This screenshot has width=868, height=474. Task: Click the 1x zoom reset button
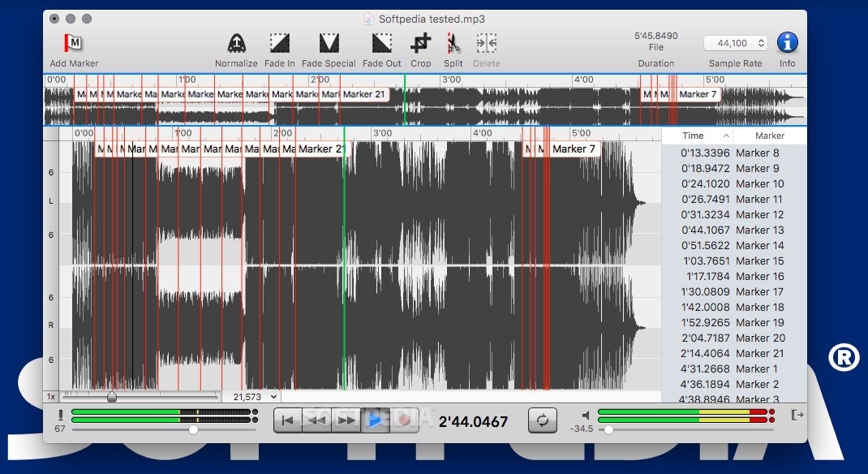pos(51,396)
